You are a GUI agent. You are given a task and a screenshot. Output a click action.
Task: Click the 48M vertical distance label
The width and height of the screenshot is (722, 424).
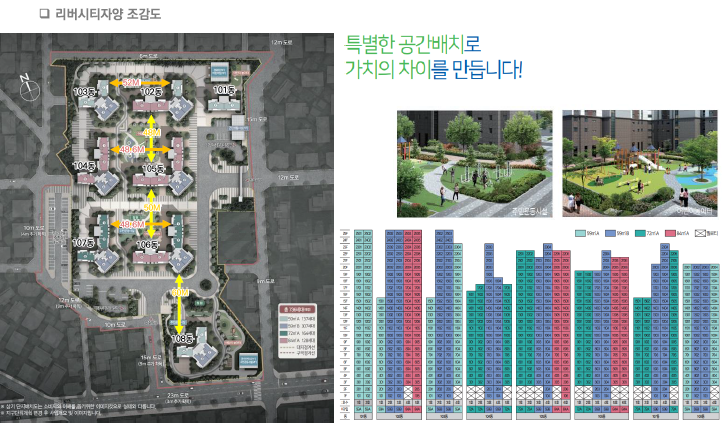click(151, 133)
